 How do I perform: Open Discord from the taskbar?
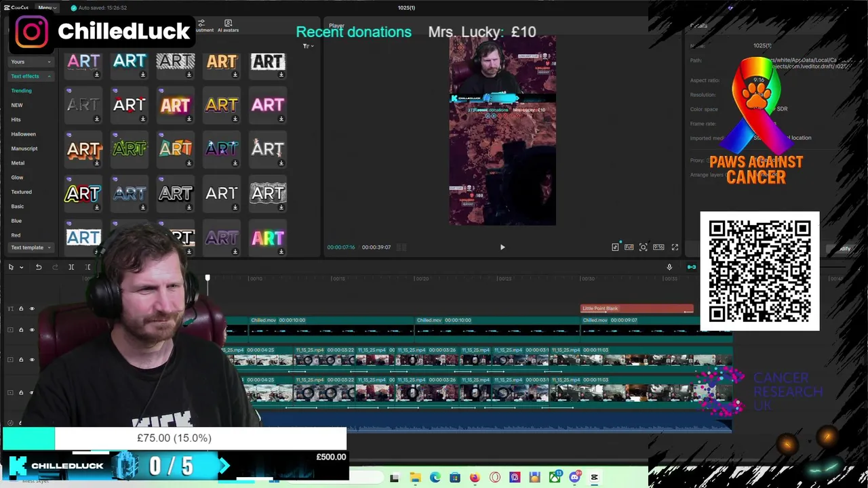click(x=575, y=478)
